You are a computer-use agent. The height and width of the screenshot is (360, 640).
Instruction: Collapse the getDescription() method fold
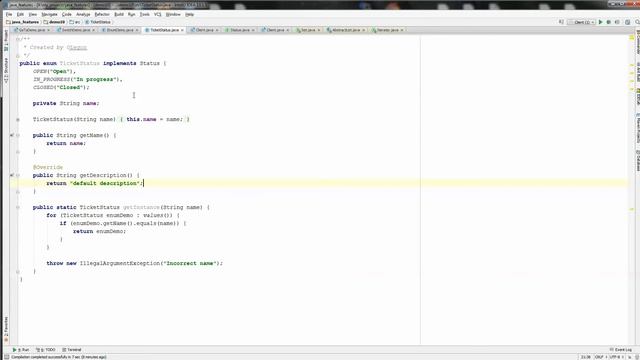click(18, 175)
